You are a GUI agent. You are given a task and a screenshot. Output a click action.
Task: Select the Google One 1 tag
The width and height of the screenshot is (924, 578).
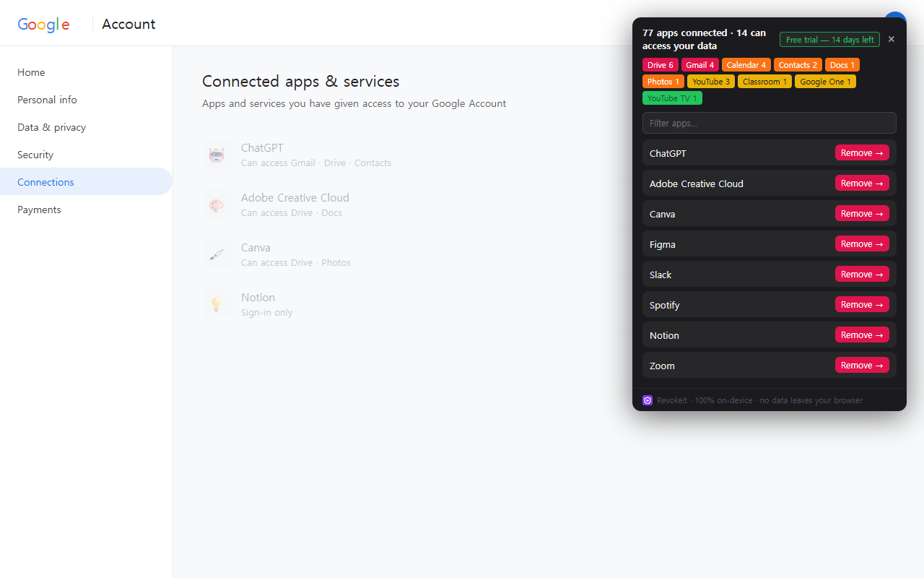825,82
